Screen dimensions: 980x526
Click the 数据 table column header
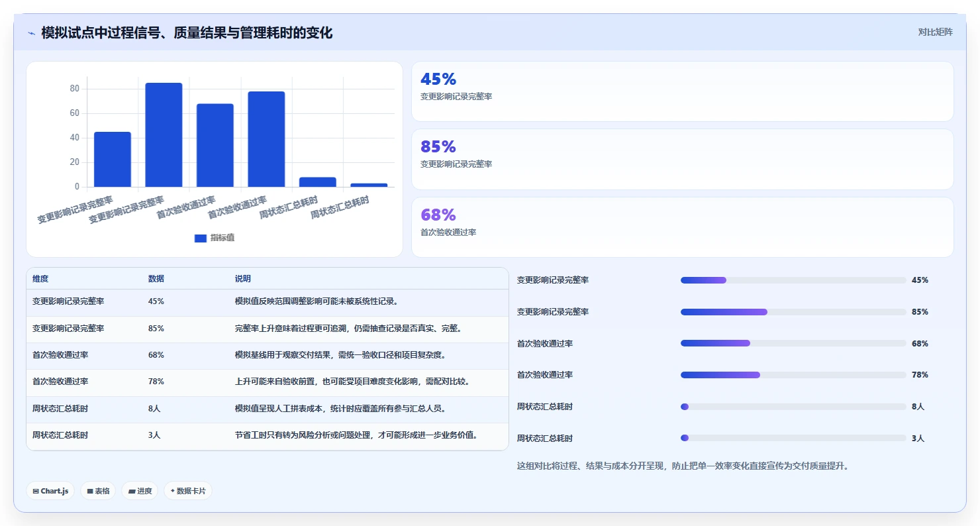coord(156,279)
